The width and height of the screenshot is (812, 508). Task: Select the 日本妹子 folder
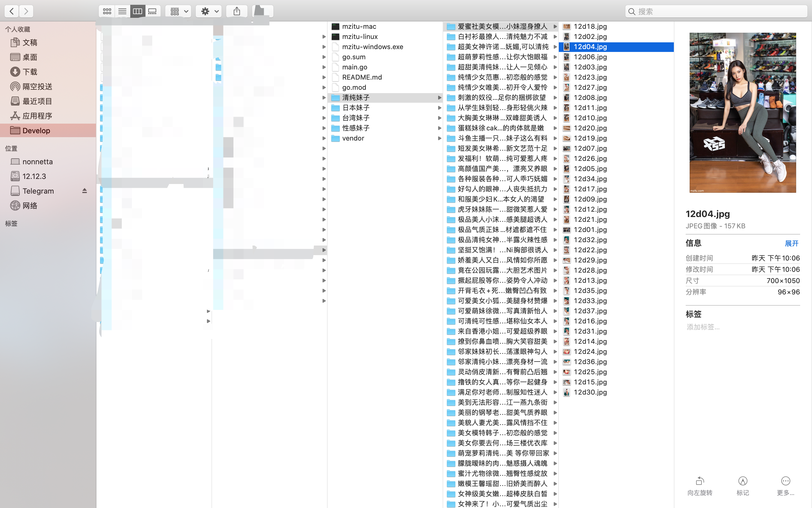pyautogui.click(x=385, y=108)
